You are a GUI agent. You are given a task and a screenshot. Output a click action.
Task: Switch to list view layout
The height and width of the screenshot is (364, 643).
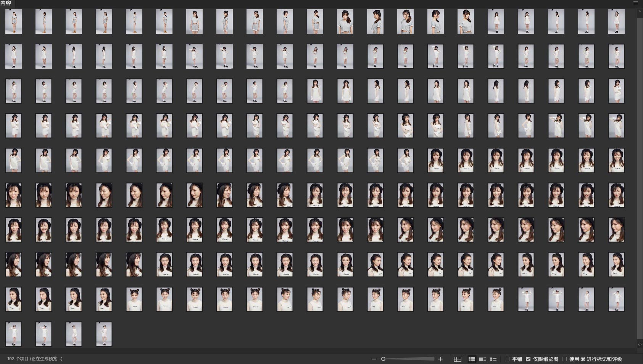(x=493, y=359)
